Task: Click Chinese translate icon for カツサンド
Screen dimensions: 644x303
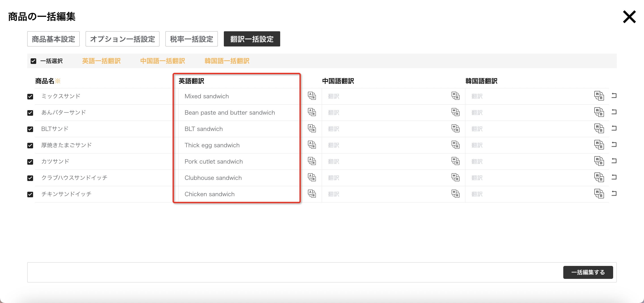Action: 455,161
